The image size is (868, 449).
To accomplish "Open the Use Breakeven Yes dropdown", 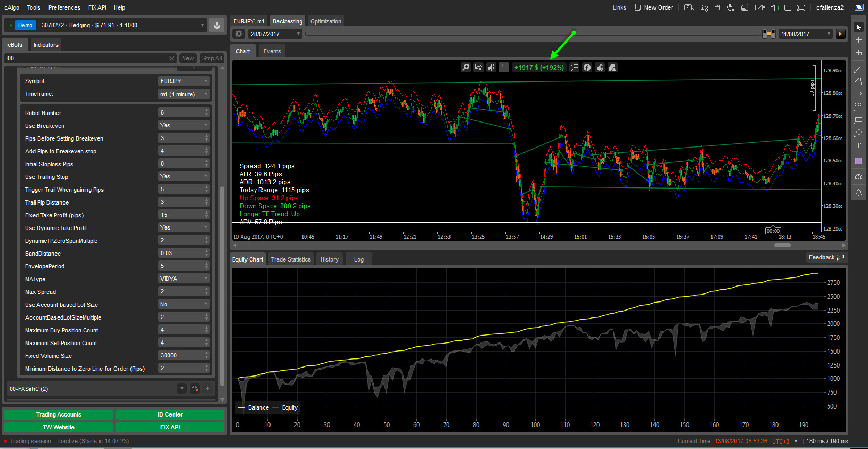I will [x=184, y=125].
